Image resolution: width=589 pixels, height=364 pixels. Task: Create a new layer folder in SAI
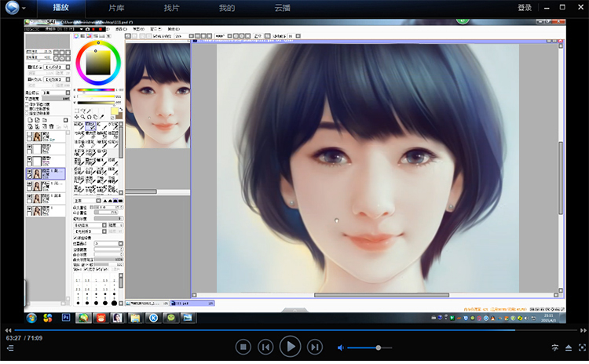[44, 120]
